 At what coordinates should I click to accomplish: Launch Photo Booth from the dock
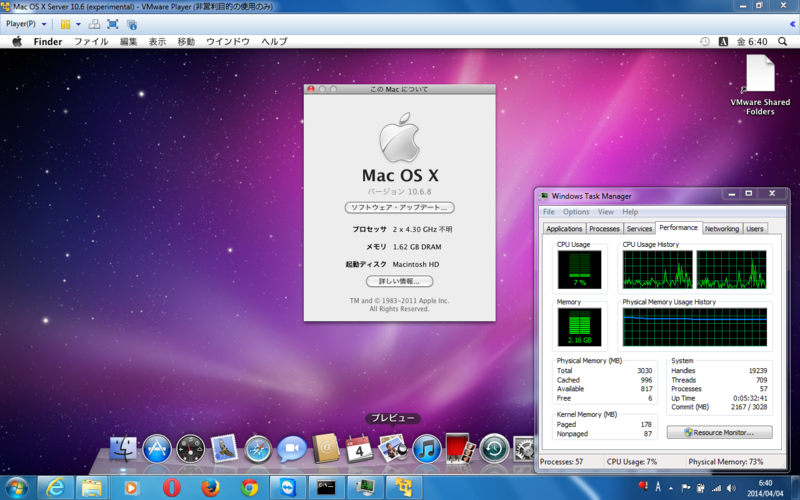460,449
